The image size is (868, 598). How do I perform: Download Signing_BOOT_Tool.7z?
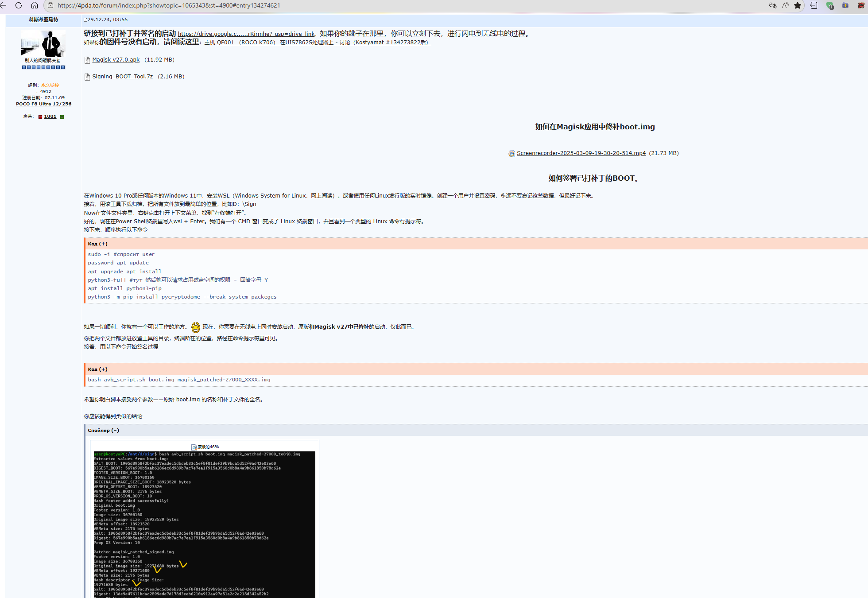click(123, 77)
